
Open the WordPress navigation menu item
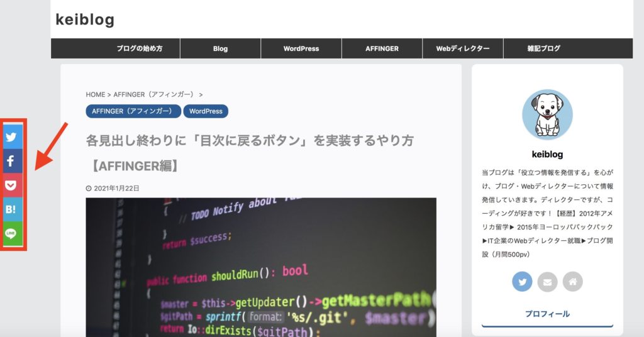[x=301, y=48]
